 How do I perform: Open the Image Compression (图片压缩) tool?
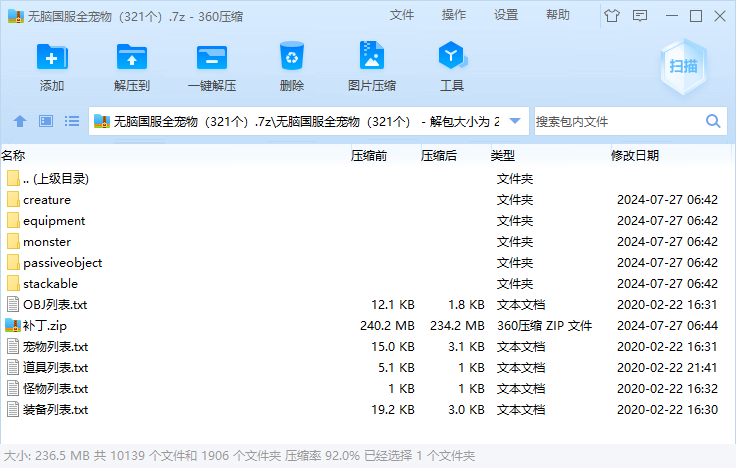coord(372,57)
